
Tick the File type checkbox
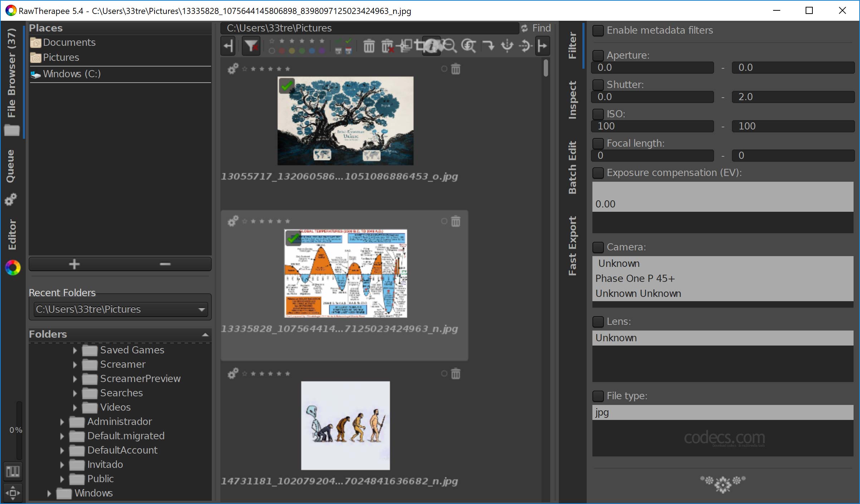coord(598,396)
